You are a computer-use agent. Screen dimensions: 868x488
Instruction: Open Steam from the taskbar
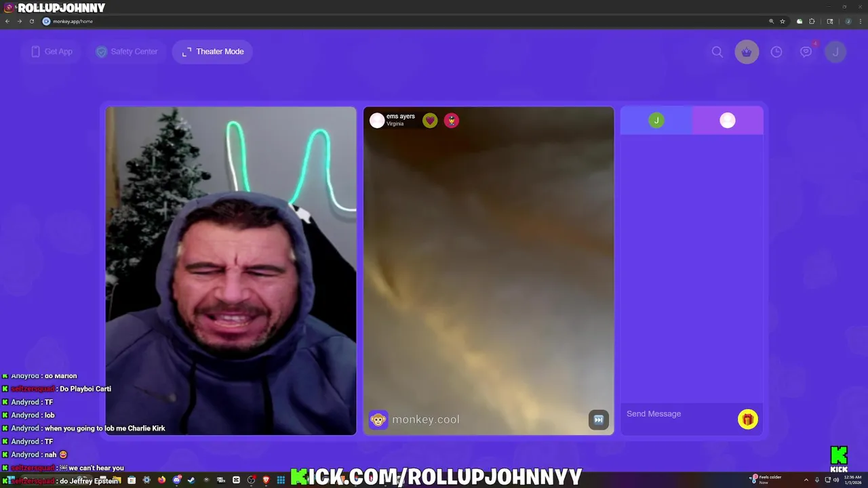click(191, 480)
